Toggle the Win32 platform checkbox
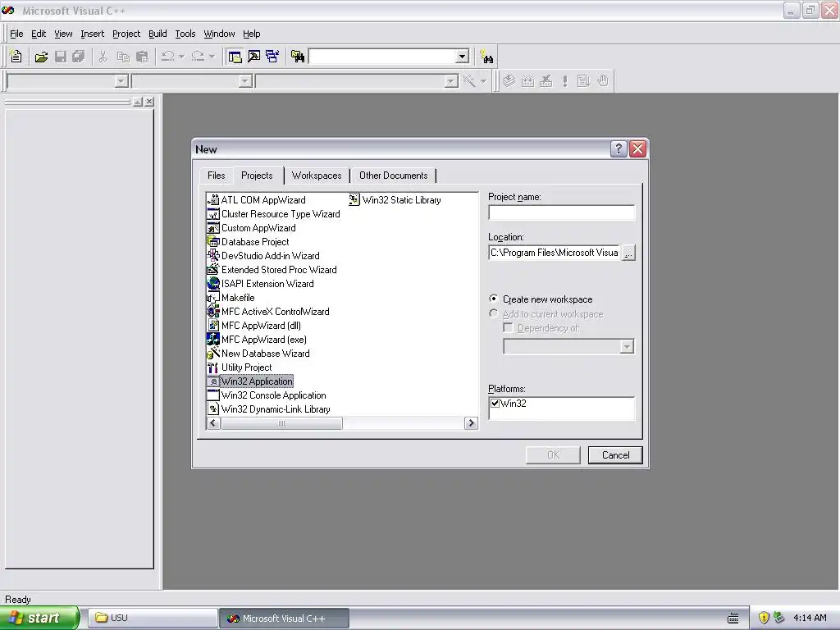The height and width of the screenshot is (630, 840). tap(495, 404)
